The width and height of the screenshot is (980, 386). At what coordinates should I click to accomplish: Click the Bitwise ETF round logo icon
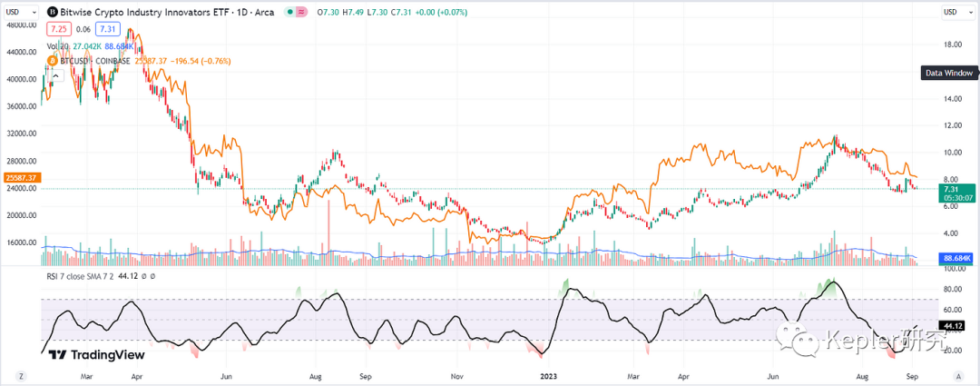[52, 12]
